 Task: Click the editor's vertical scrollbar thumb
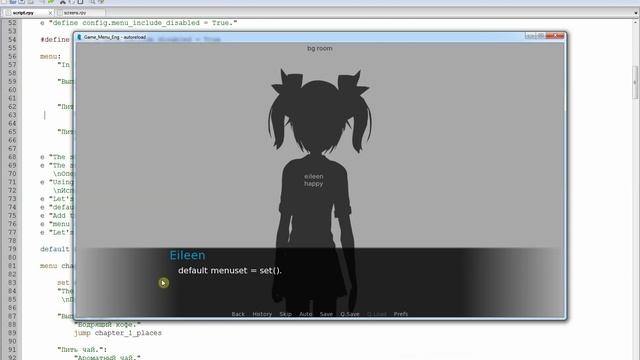click(x=635, y=82)
